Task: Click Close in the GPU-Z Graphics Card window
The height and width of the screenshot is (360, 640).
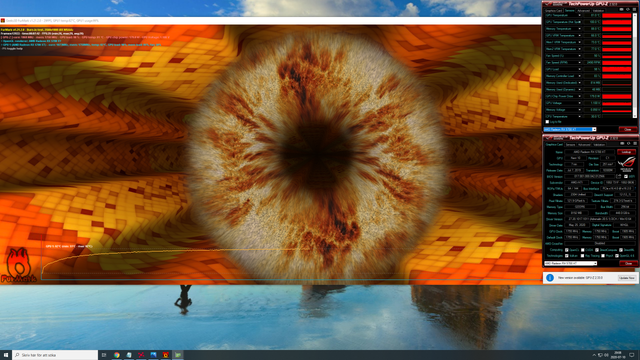Action: pyautogui.click(x=629, y=263)
